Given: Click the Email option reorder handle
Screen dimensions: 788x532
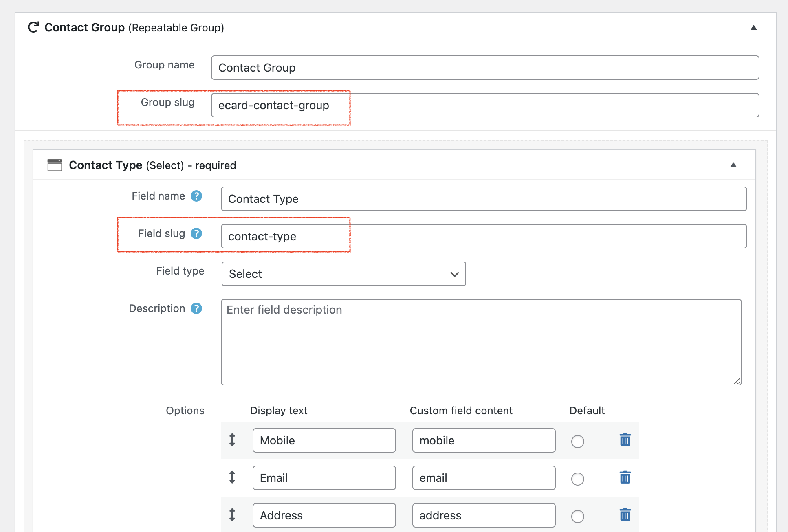Looking at the screenshot, I should (232, 477).
